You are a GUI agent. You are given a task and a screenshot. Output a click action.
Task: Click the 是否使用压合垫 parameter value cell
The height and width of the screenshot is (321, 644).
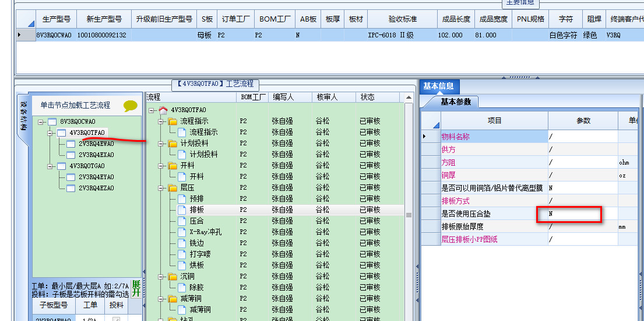[x=583, y=214]
